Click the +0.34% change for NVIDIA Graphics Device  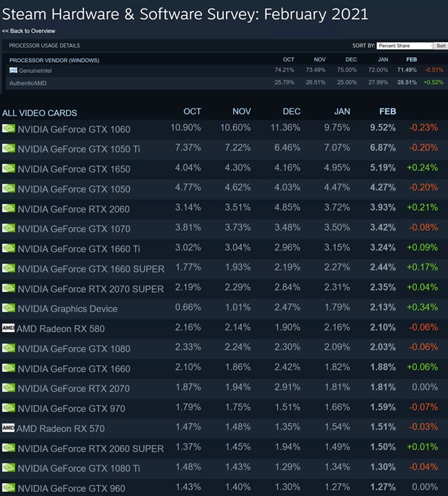coord(422,307)
